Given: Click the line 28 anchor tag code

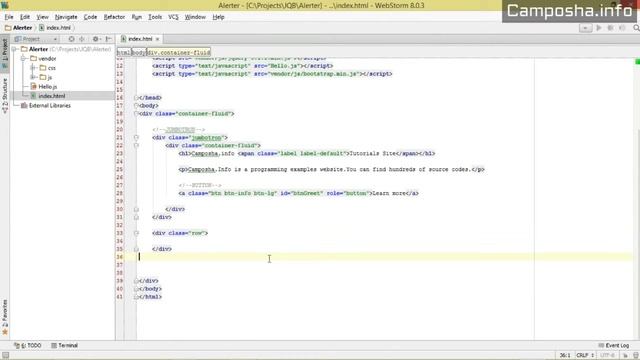Looking at the screenshot, I should pos(298,193).
